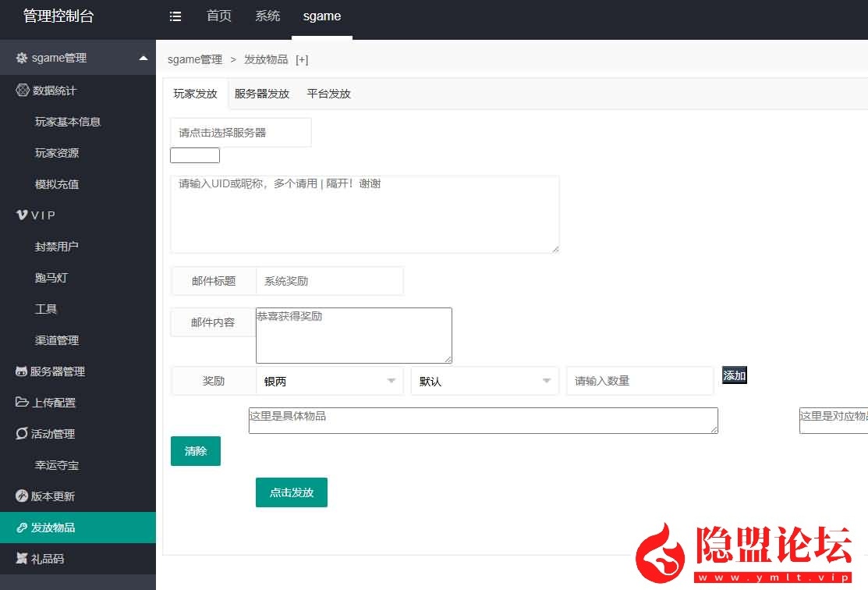
Task: Collapse the sgame管理 menu arrow
Action: pos(143,58)
